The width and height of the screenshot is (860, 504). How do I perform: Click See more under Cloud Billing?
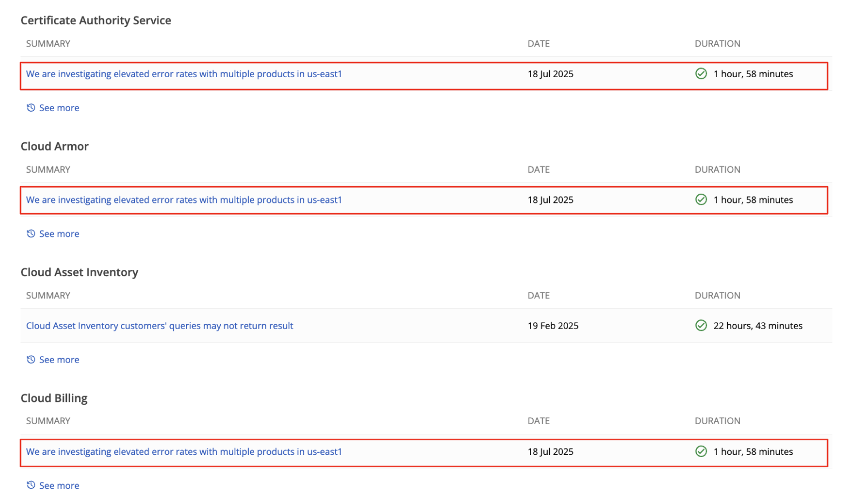click(x=59, y=486)
